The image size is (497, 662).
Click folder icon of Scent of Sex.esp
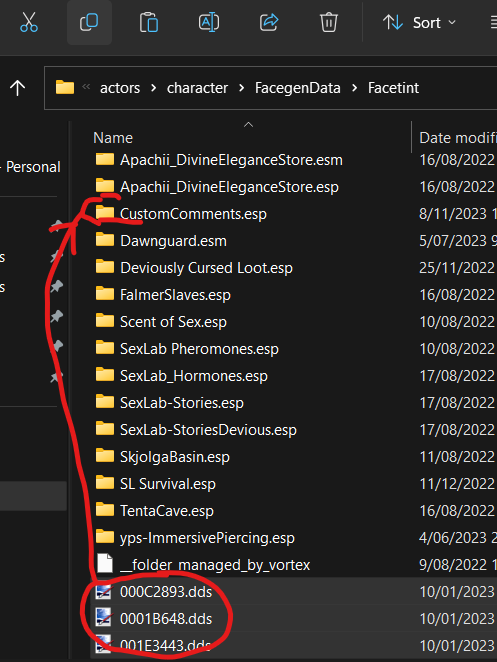105,321
